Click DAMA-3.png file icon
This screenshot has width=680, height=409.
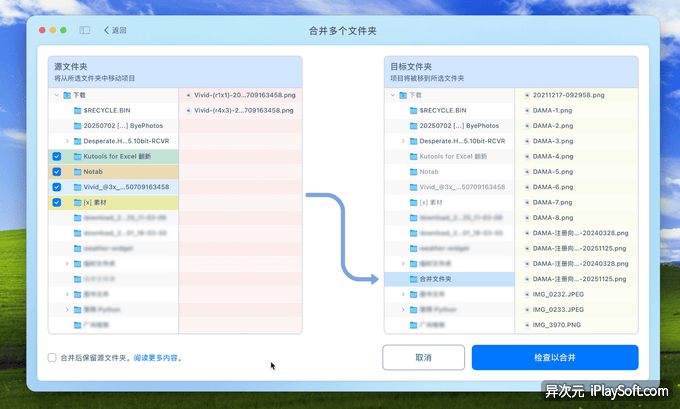pos(527,141)
